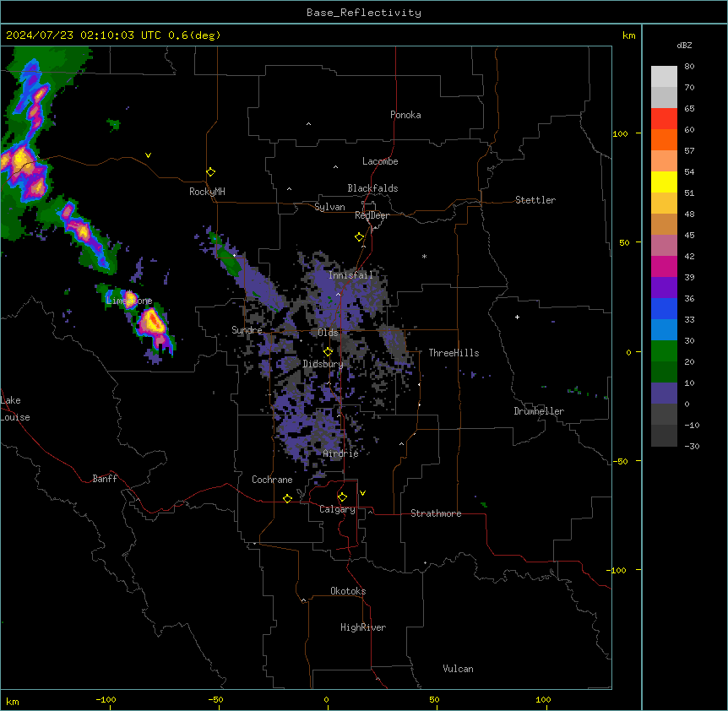The height and width of the screenshot is (711, 728).
Task: Click the 65 value on dBZ legend
Action: point(689,108)
